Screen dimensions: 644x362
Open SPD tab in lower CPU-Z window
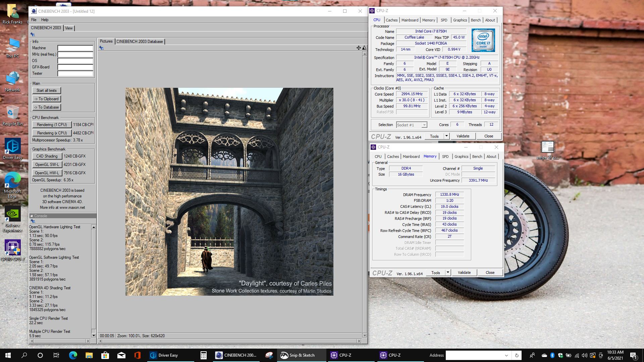coord(445,157)
